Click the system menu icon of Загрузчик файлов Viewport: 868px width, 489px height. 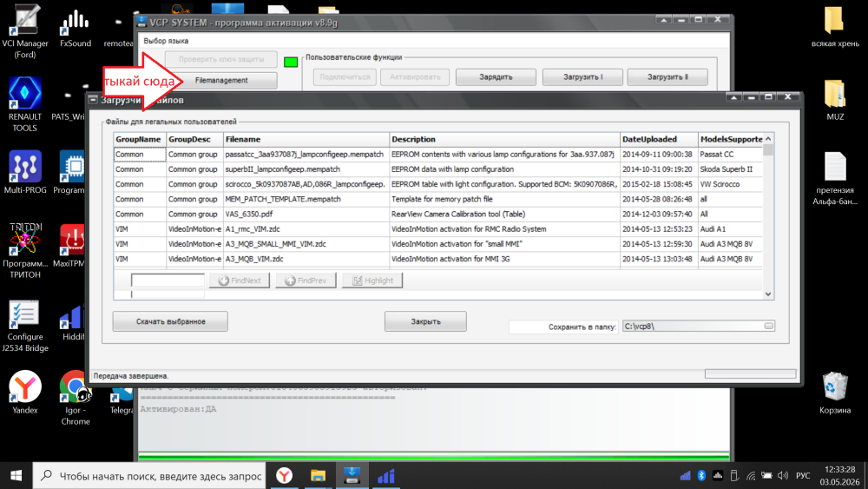click(93, 100)
